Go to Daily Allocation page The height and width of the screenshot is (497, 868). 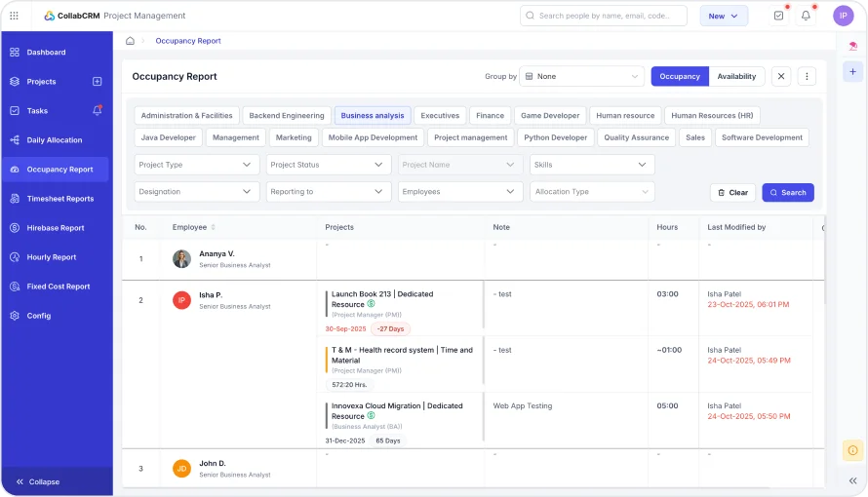point(55,140)
